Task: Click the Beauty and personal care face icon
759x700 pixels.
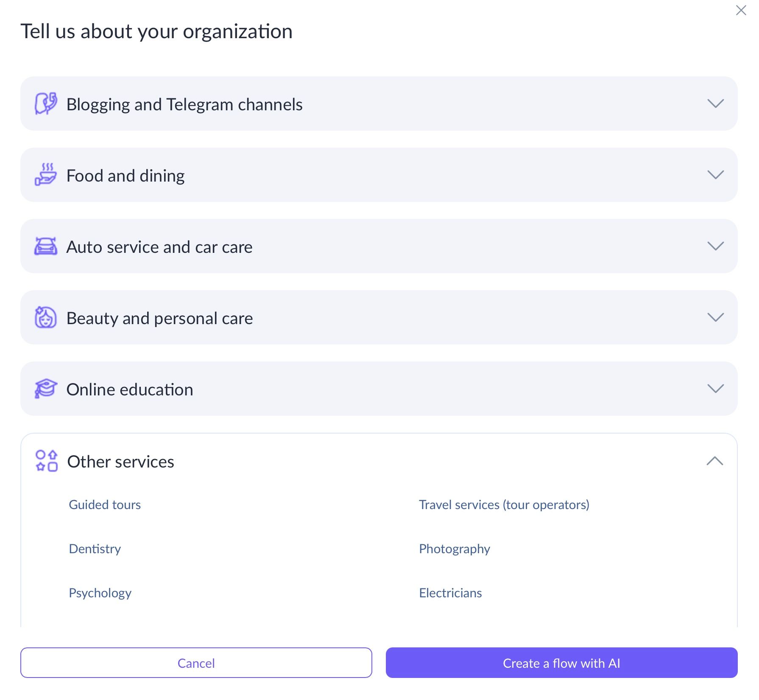Action: pyautogui.click(x=46, y=317)
